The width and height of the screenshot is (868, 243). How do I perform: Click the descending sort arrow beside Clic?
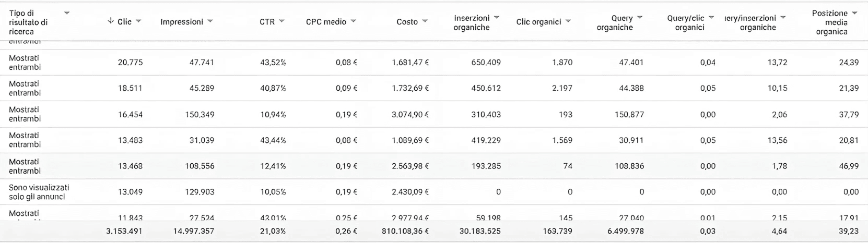click(x=110, y=21)
